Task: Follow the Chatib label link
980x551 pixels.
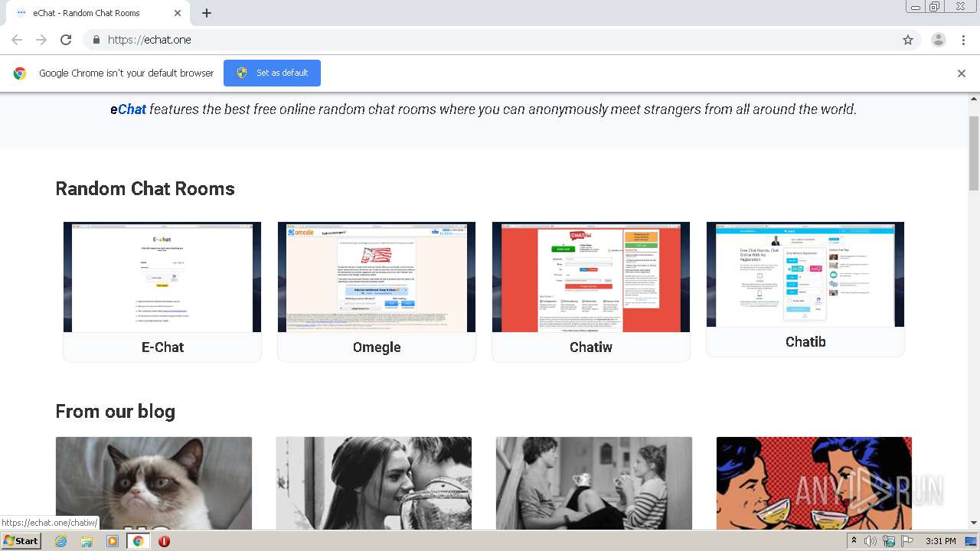Action: [805, 341]
